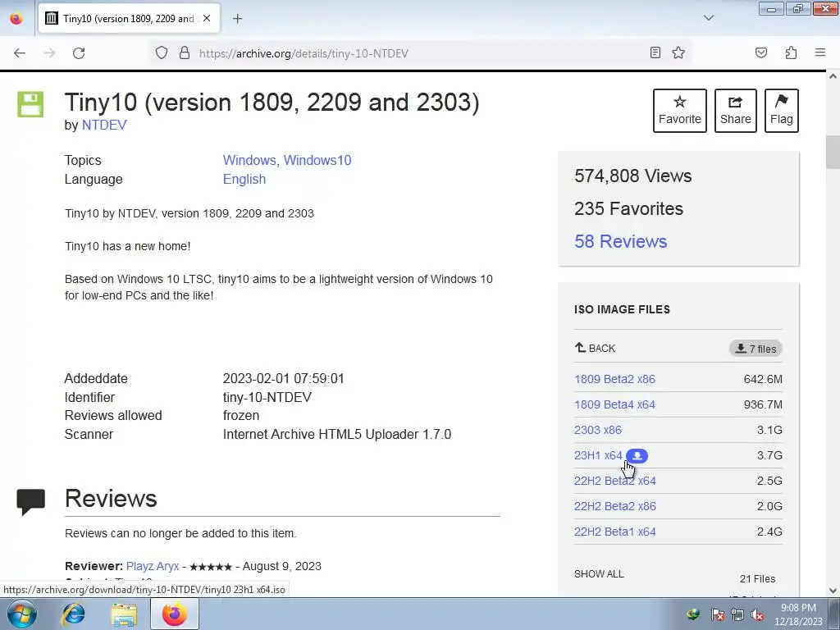The image size is (840, 630).
Task: Open reviewer Playz Aryx profile
Action: (152, 566)
